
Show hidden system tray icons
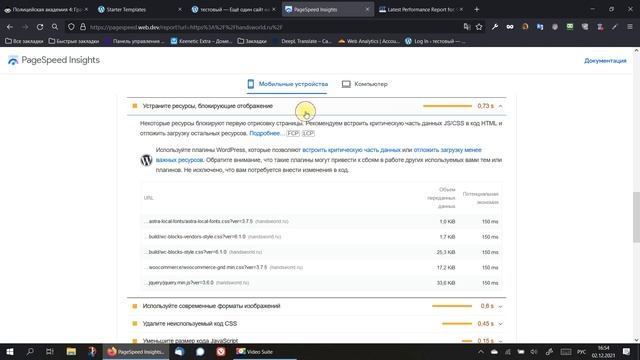[x=481, y=351]
